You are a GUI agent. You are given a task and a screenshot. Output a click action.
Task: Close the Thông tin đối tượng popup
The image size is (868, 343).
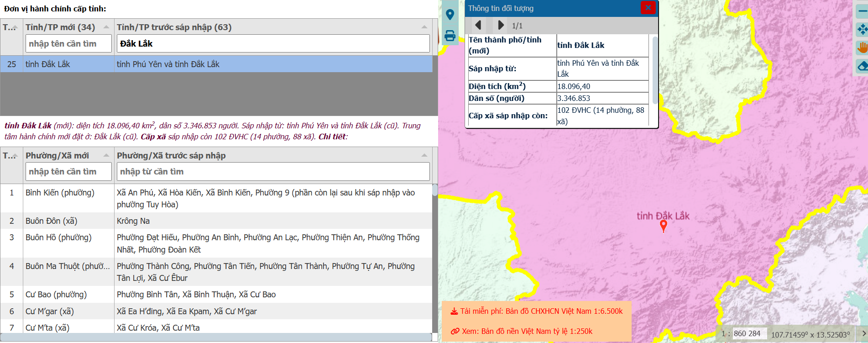click(x=648, y=8)
